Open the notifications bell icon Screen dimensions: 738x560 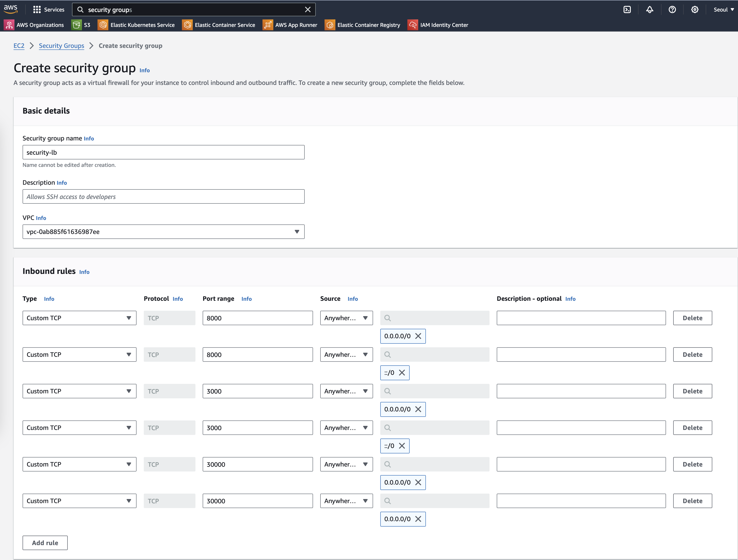(649, 10)
